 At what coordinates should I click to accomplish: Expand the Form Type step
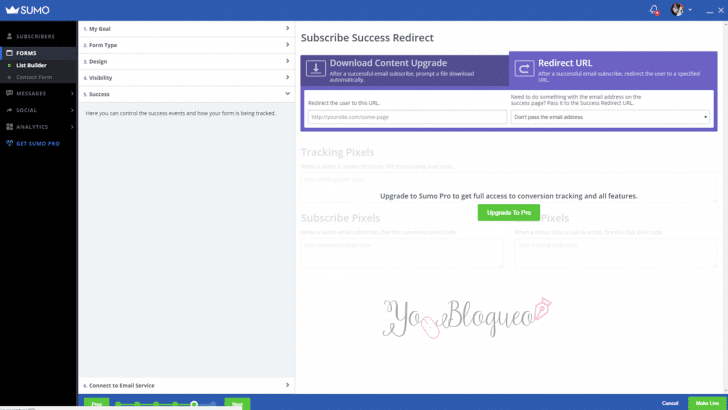click(x=186, y=45)
